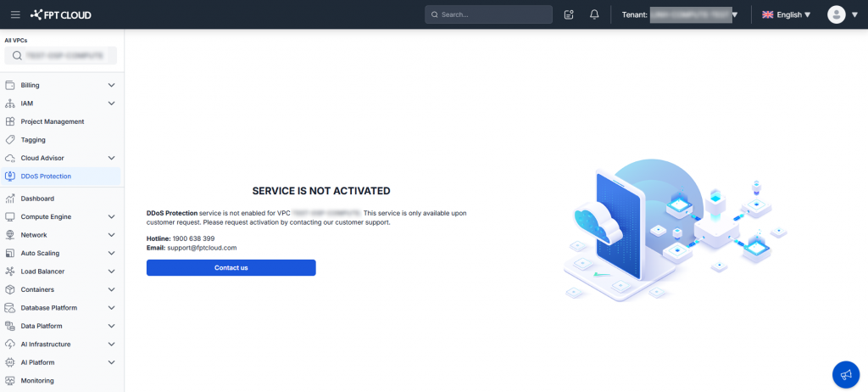The image size is (868, 392).
Task: Click the top Search field
Action: pyautogui.click(x=488, y=14)
